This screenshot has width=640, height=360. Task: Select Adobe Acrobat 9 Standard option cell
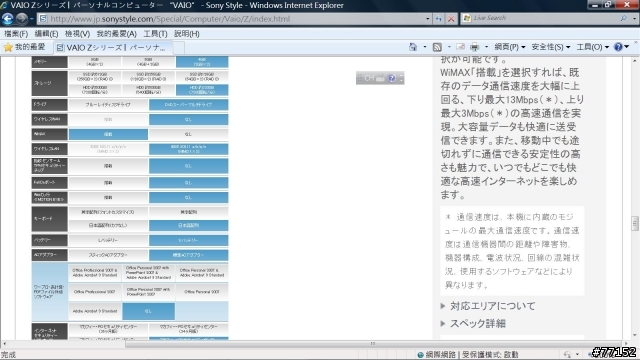(95, 311)
